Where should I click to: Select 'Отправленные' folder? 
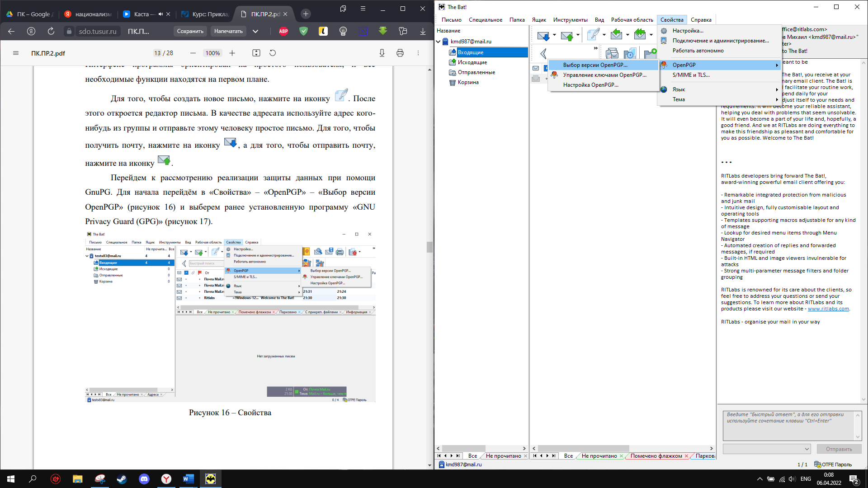coord(476,72)
